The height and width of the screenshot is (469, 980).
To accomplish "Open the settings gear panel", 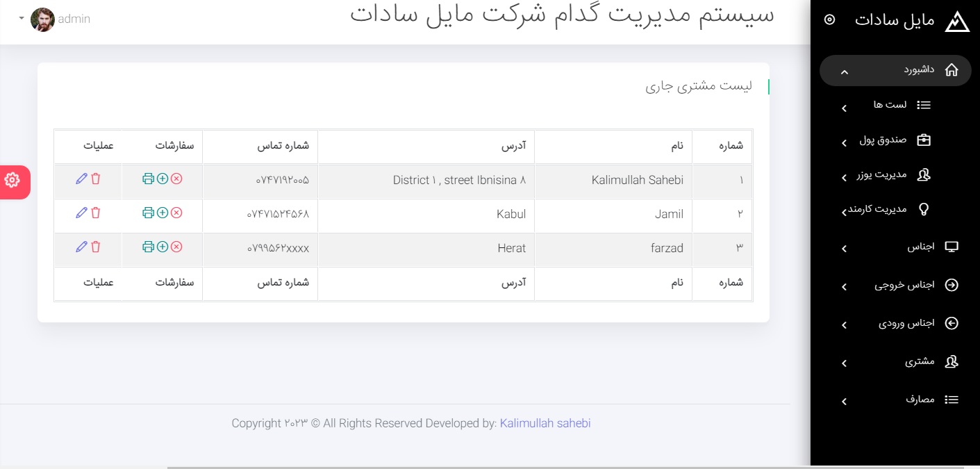I will [12, 181].
